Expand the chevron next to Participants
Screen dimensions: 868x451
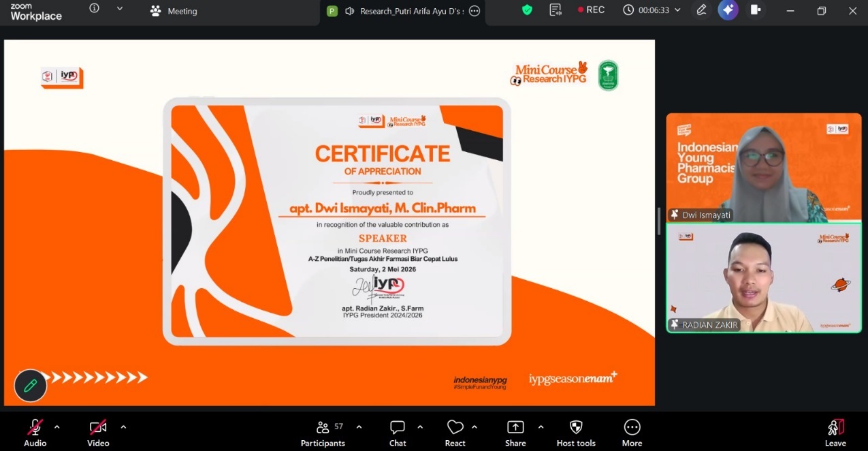click(359, 427)
